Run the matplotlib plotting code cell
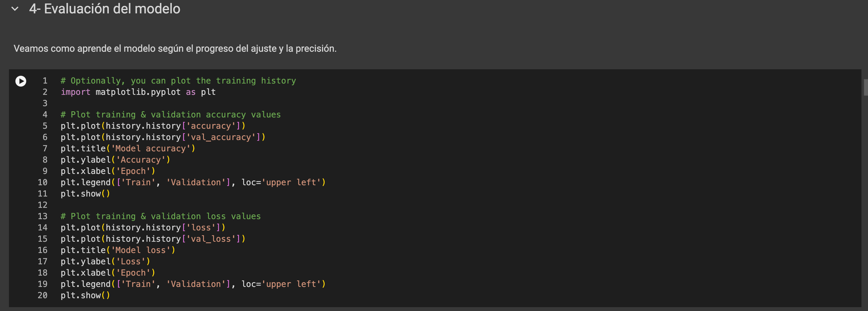The image size is (868, 311). [21, 81]
